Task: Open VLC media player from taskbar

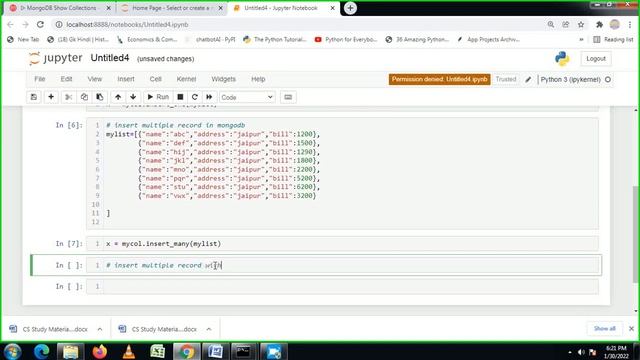Action: point(129,351)
